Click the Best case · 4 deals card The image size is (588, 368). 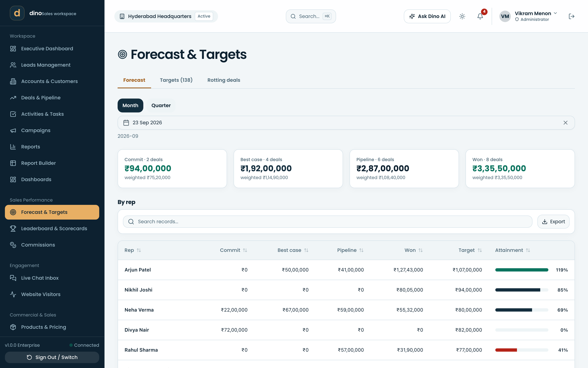point(288,169)
